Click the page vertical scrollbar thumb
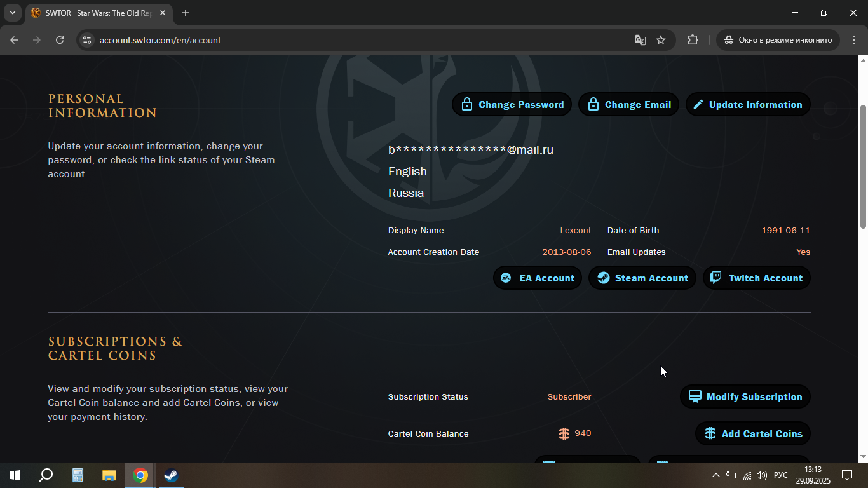The image size is (868, 488). pyautogui.click(x=863, y=165)
